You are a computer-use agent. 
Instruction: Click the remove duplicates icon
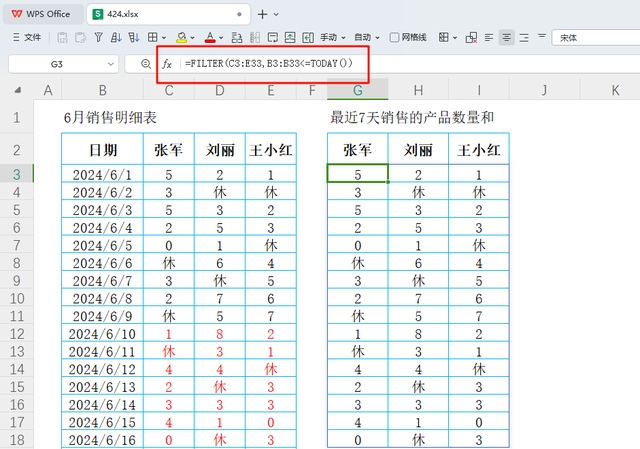click(x=471, y=38)
